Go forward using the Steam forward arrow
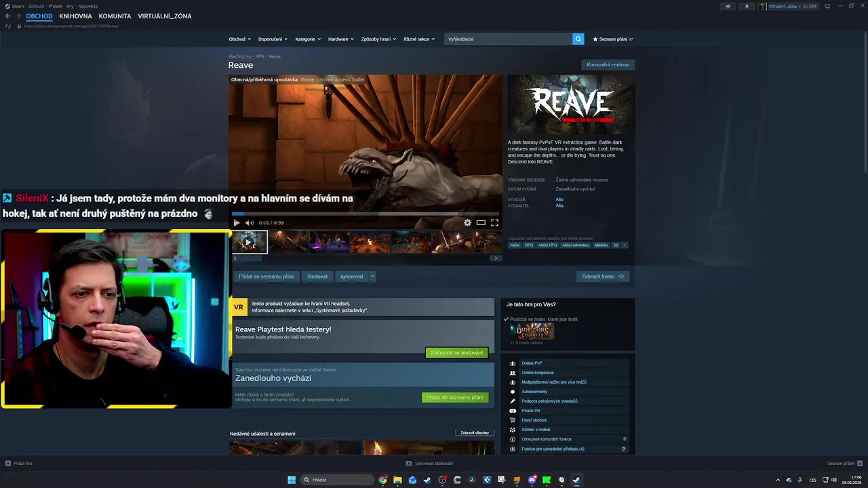The width and height of the screenshot is (868, 488). tap(18, 16)
